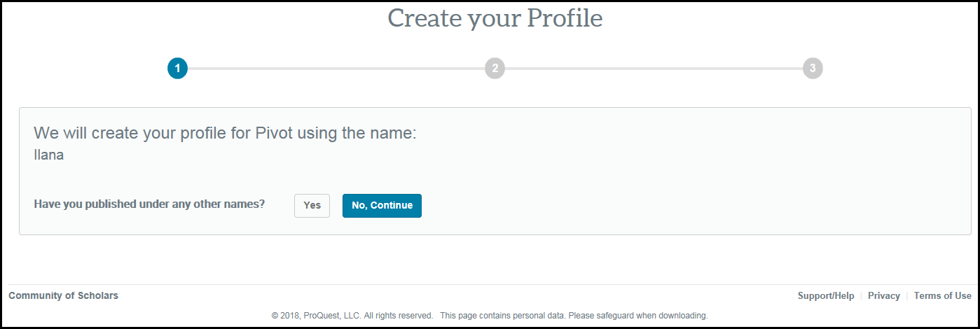Click the published under other names question
The height and width of the screenshot is (329, 980).
149,205
